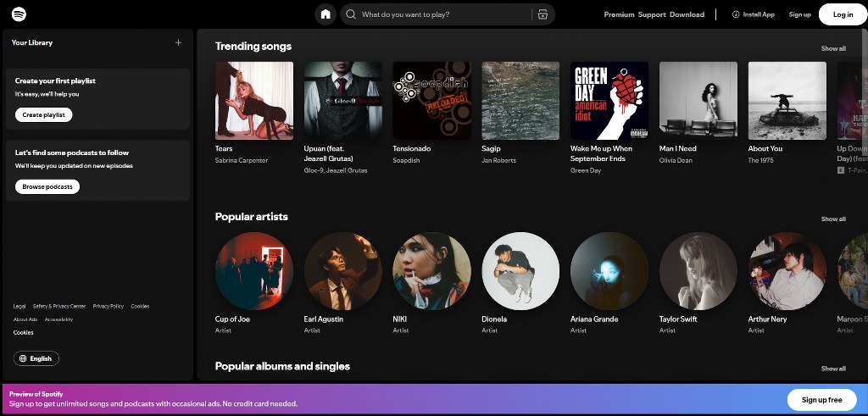This screenshot has width=868, height=416.
Task: Open the Sagip song cover
Action: pyautogui.click(x=520, y=101)
